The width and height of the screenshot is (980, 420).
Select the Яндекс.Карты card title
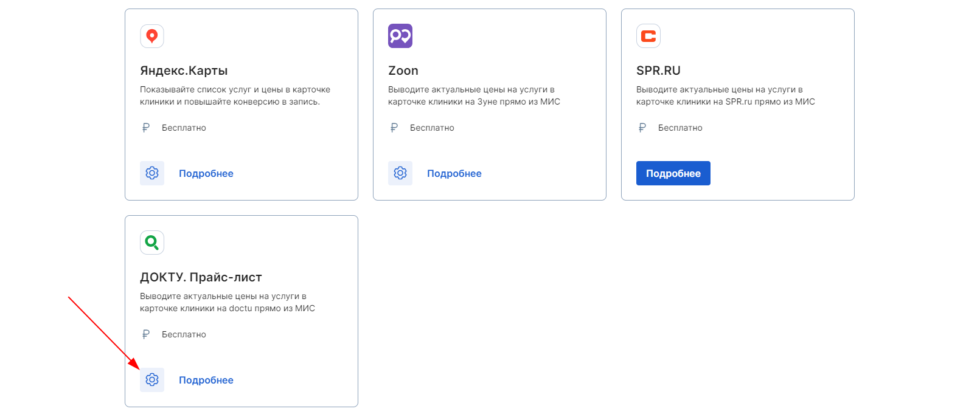(x=184, y=71)
